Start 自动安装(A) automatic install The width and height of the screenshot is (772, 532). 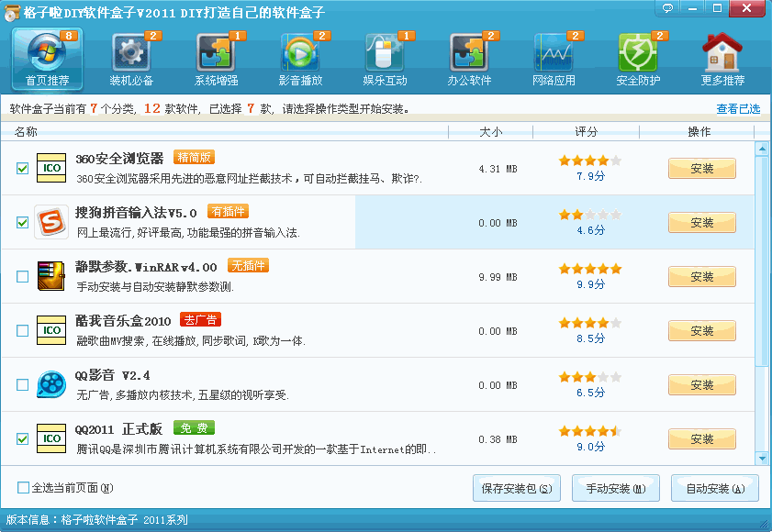click(715, 488)
